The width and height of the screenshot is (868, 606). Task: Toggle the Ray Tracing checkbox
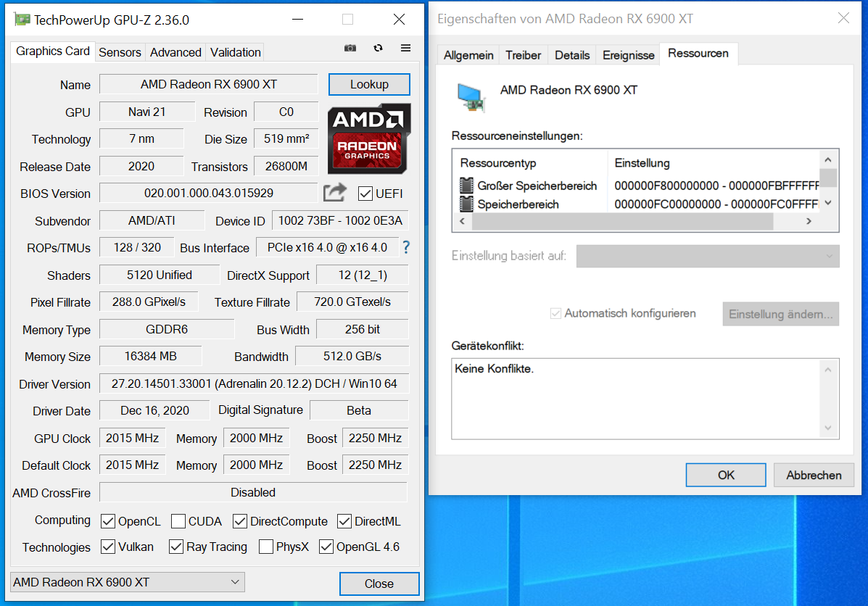click(176, 547)
